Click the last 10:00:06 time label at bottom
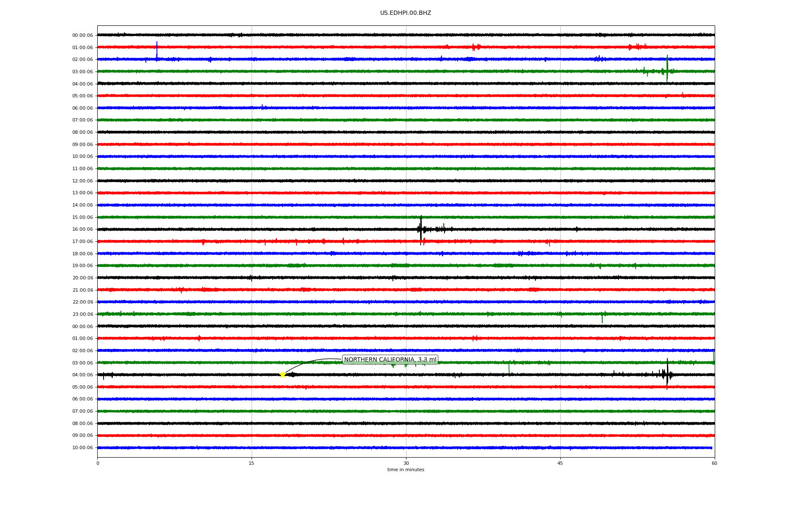The height and width of the screenshot is (508, 812). [x=82, y=448]
